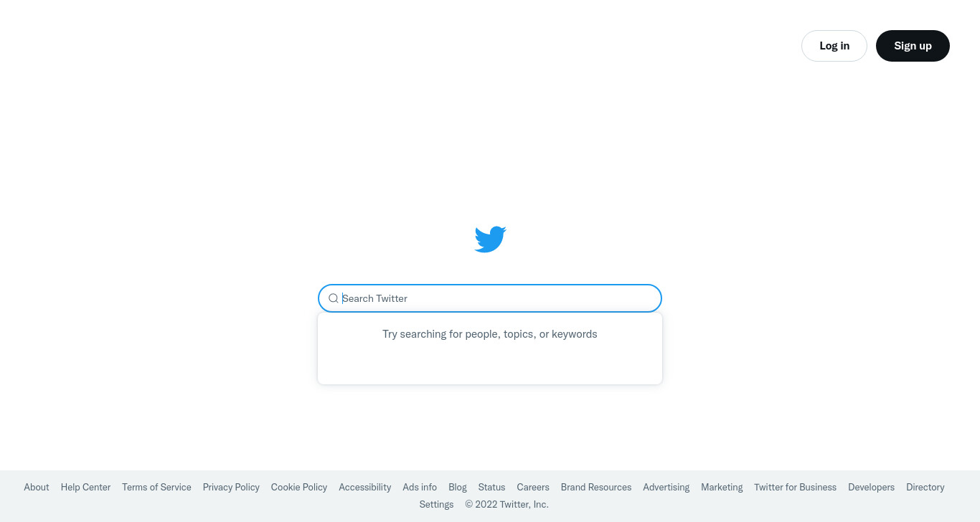
Task: Click the magnifying glass search icon
Action: click(334, 298)
